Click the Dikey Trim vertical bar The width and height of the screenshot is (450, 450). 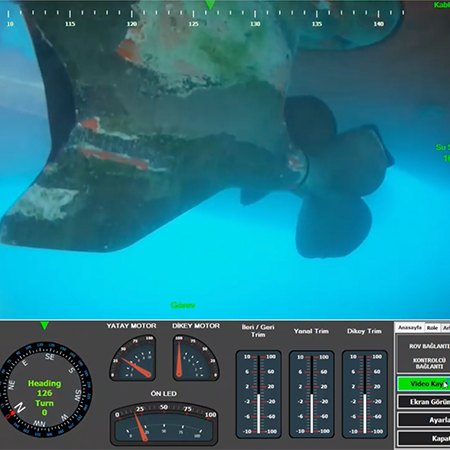pos(365,394)
